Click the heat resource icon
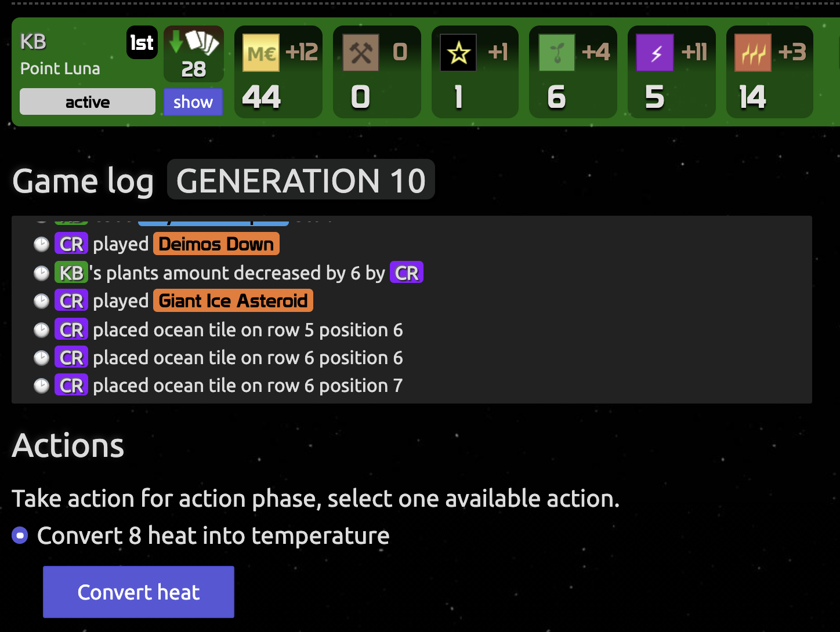Screen dimensions: 840x632 click(753, 53)
